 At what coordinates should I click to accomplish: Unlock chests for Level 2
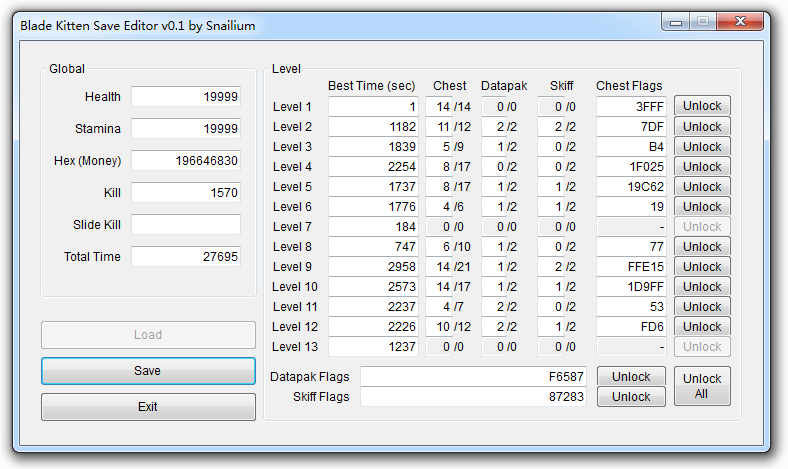(702, 127)
